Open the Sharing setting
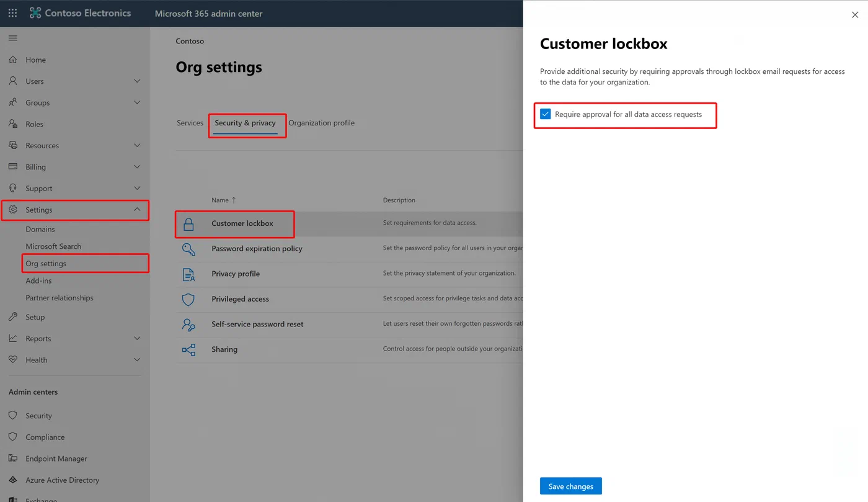868x502 pixels. click(x=224, y=350)
